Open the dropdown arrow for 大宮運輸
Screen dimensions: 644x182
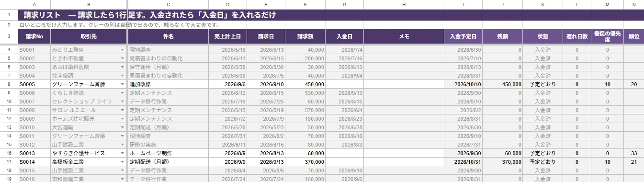(x=123, y=127)
